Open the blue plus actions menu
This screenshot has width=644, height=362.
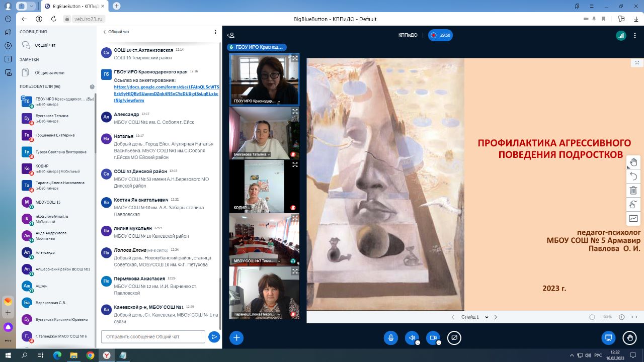(x=236, y=338)
